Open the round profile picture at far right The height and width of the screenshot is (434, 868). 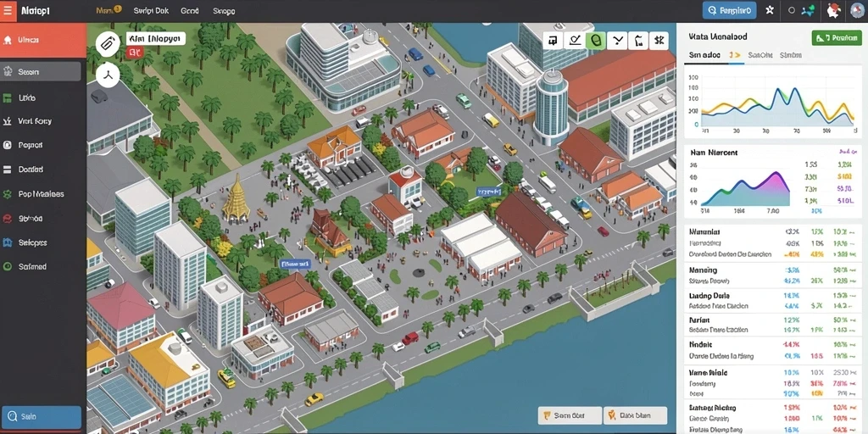click(x=856, y=10)
